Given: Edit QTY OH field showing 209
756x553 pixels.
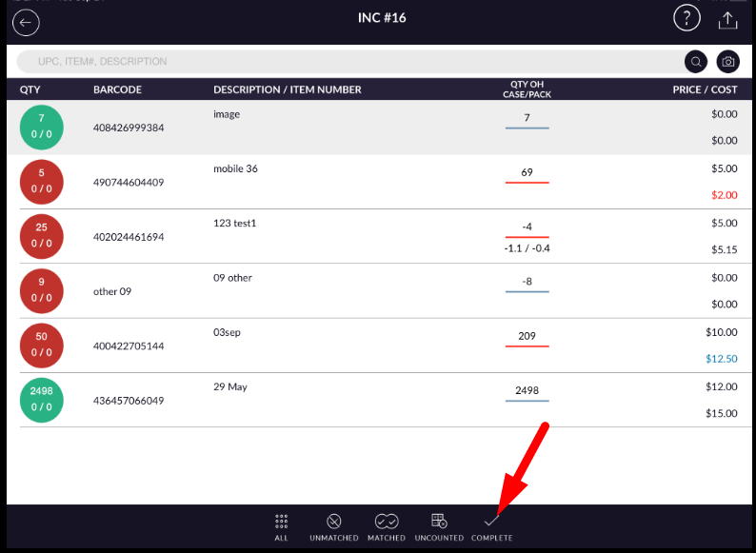Looking at the screenshot, I should [x=527, y=336].
